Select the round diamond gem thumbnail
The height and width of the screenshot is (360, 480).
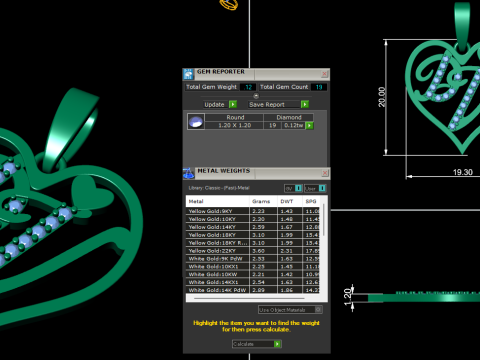click(x=196, y=122)
